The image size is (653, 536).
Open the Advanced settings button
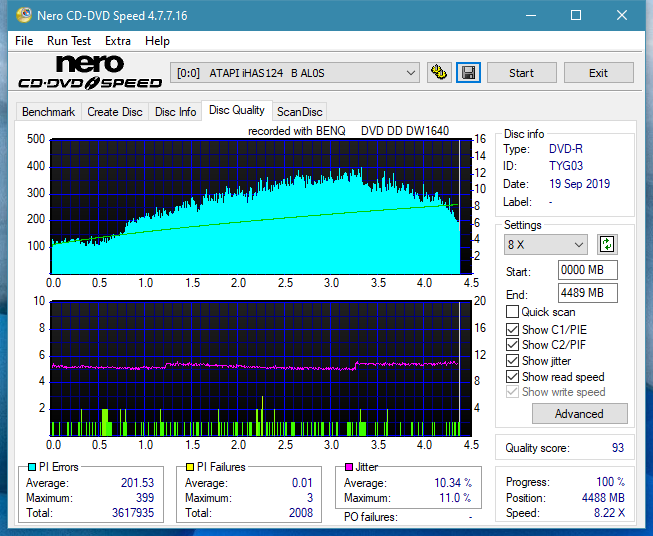pyautogui.click(x=579, y=414)
